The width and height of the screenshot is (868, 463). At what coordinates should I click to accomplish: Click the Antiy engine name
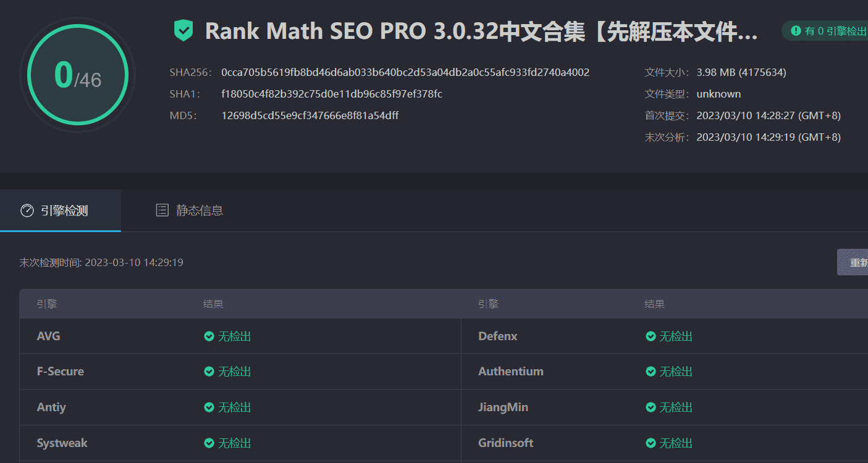click(x=51, y=407)
